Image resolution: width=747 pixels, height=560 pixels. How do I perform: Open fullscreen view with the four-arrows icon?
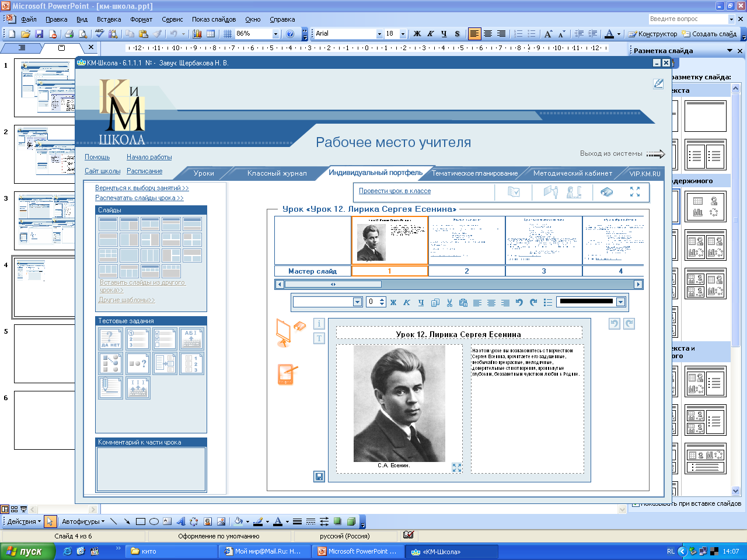[635, 191]
